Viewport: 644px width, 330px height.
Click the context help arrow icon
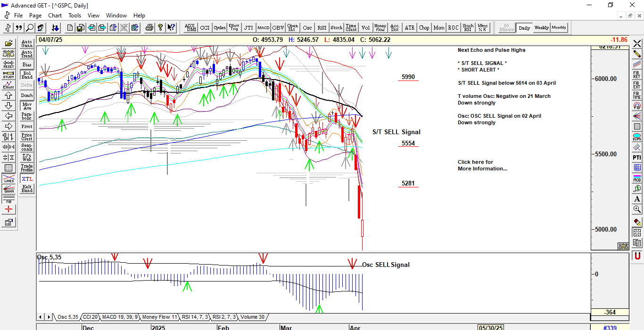[x=171, y=28]
